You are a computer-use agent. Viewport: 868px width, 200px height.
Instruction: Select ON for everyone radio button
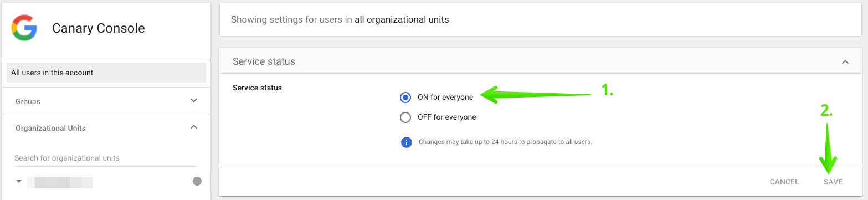click(x=405, y=98)
